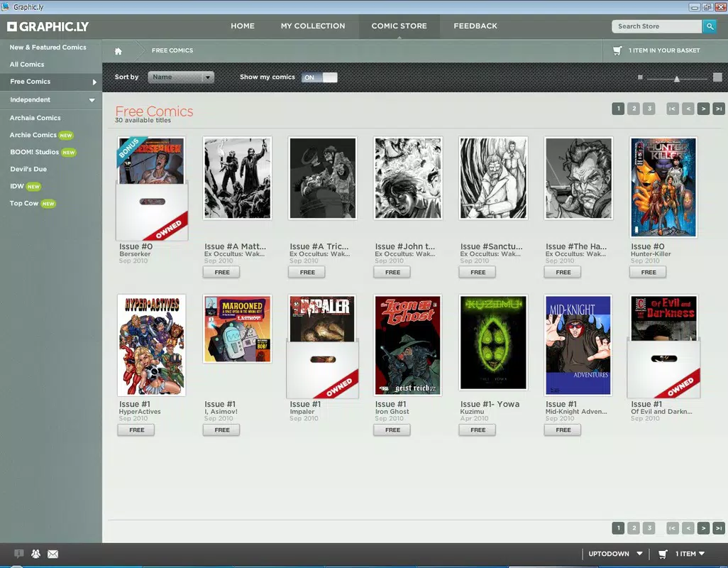Select All Comics in sidebar
Viewport: 728px width, 568px height.
pos(27,65)
